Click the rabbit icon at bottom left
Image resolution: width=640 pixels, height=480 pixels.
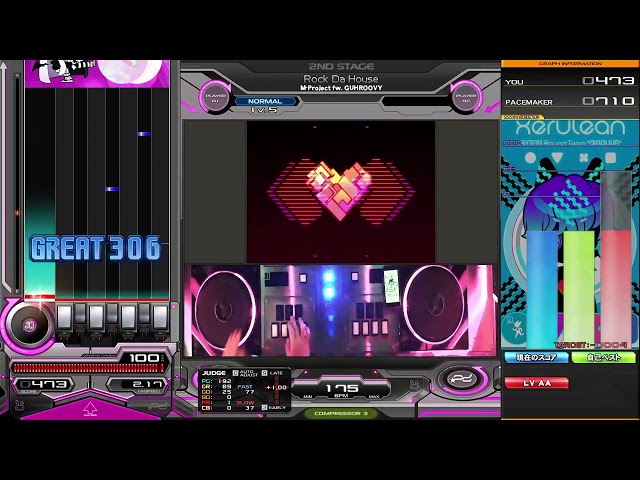(18, 405)
